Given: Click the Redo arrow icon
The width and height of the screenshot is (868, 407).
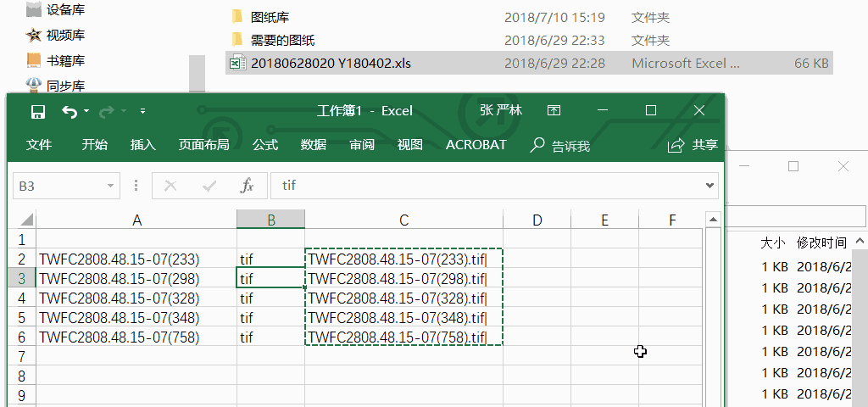Looking at the screenshot, I should (x=107, y=111).
